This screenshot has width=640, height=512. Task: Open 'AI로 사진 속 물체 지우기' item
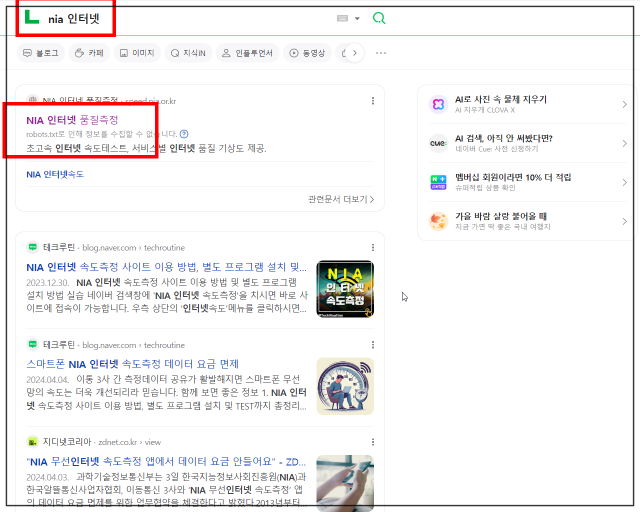point(500,99)
